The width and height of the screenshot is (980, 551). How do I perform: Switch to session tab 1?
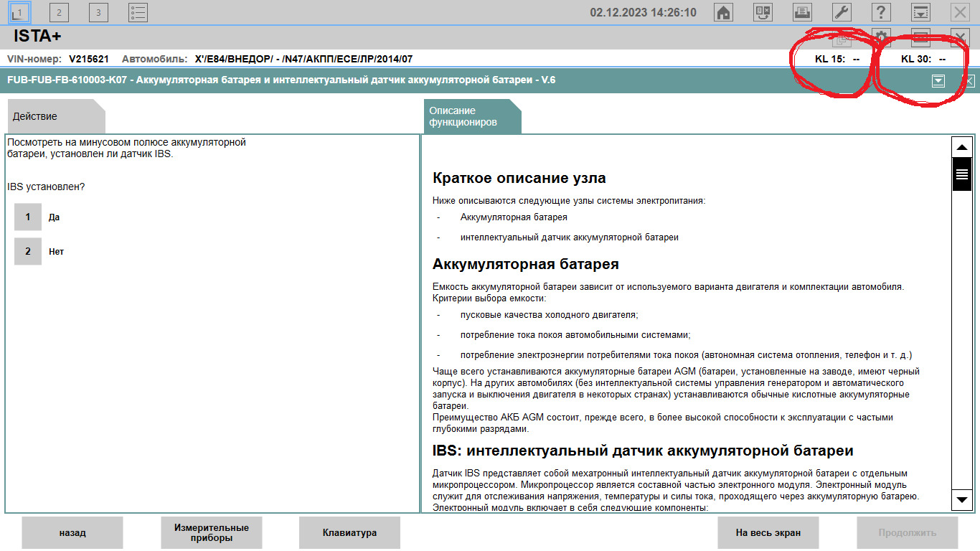click(x=20, y=12)
